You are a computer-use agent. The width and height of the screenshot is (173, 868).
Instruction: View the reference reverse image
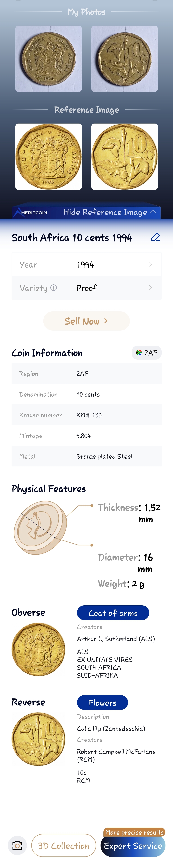tap(124, 157)
